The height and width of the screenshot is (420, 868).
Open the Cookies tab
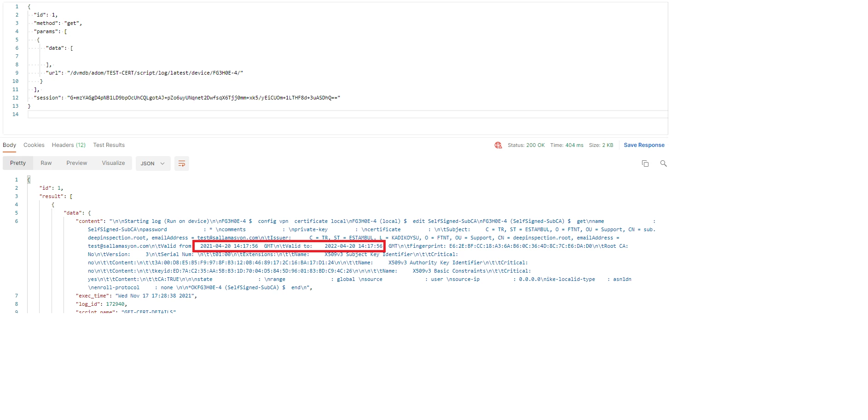34,145
